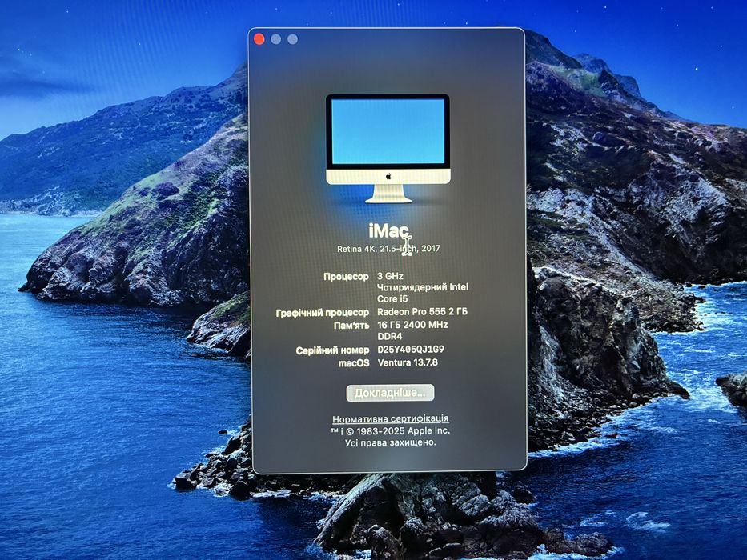747x560 pixels.
Task: Click the 16 ГБ 2400 MHz memory value
Action: (412, 325)
